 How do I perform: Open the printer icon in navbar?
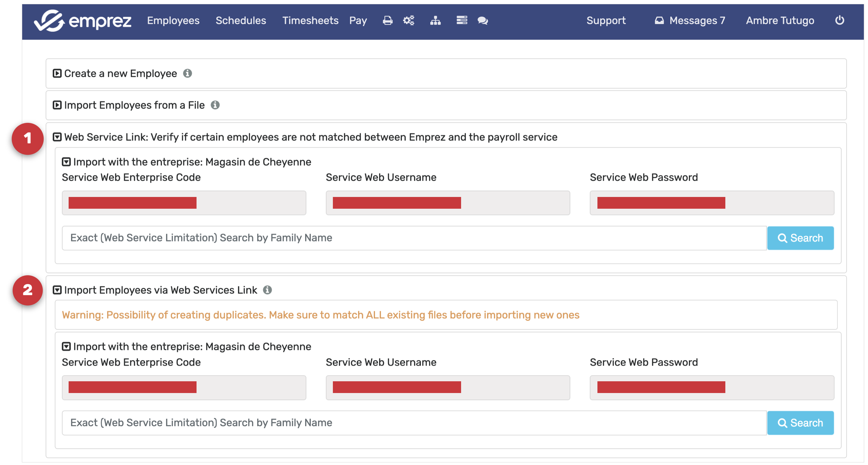click(x=388, y=21)
